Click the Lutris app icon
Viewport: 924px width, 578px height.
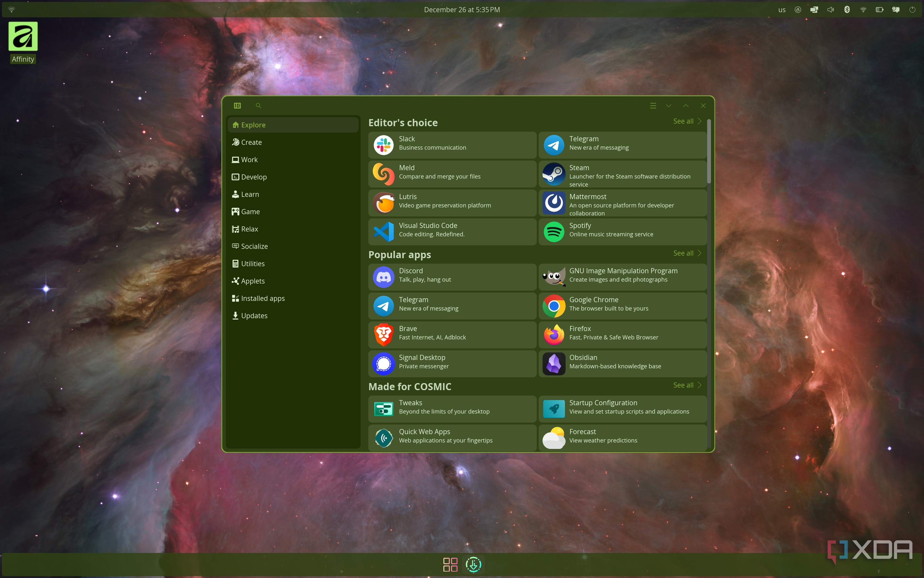click(383, 203)
